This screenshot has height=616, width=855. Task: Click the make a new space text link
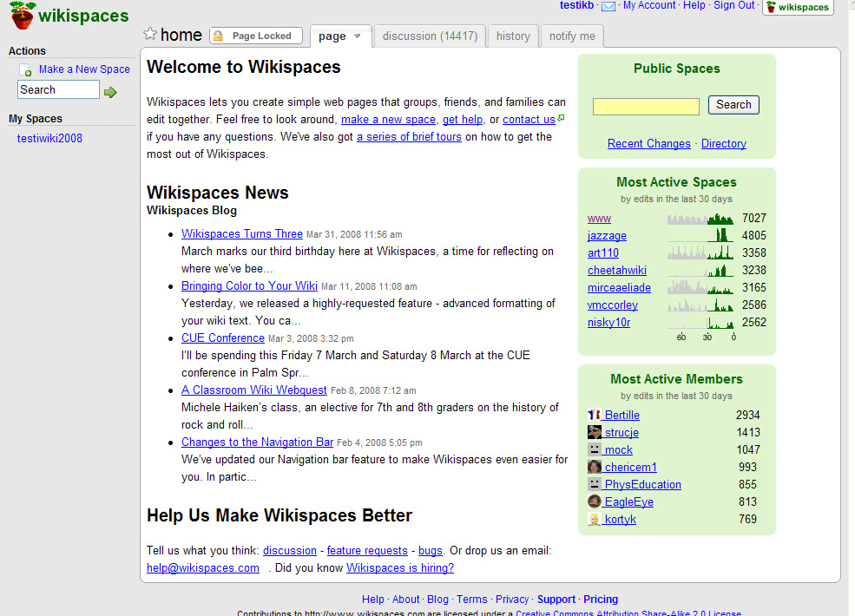point(388,120)
